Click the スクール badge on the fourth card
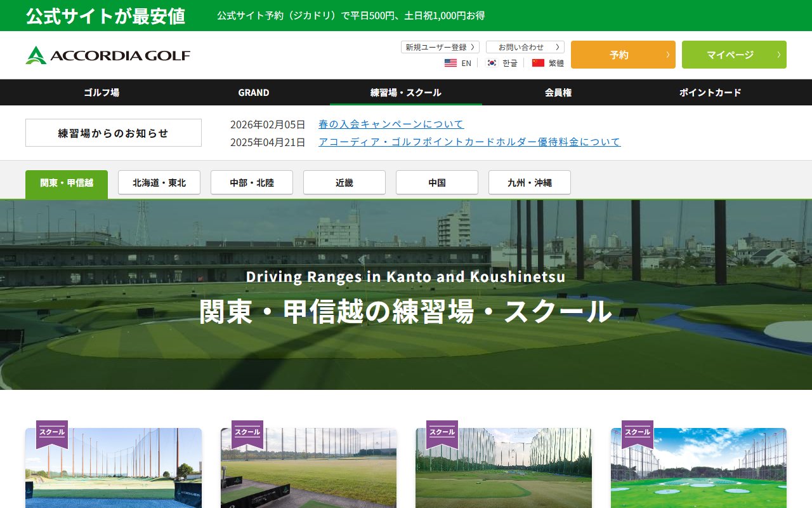This screenshot has width=812, height=508. pyautogui.click(x=637, y=432)
